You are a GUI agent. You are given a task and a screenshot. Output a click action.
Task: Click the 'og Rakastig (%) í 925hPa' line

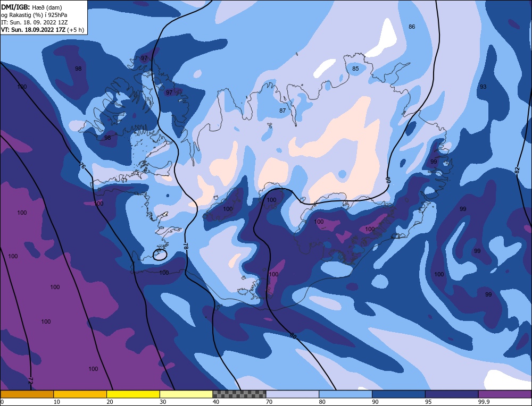pyautogui.click(x=34, y=15)
